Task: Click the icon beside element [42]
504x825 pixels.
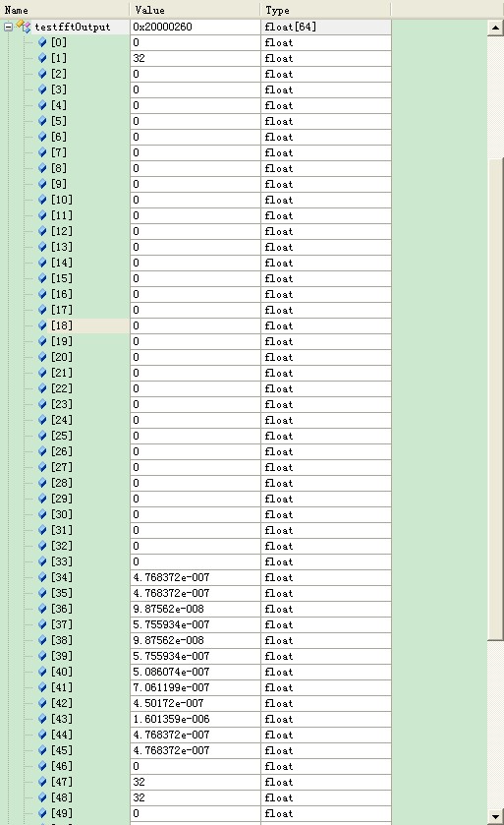Action: [42, 703]
